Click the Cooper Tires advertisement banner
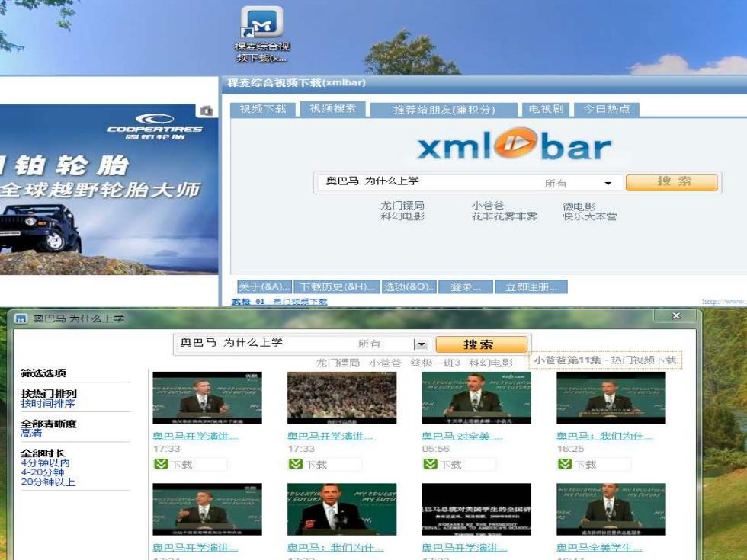The height and width of the screenshot is (560, 747). [109, 189]
